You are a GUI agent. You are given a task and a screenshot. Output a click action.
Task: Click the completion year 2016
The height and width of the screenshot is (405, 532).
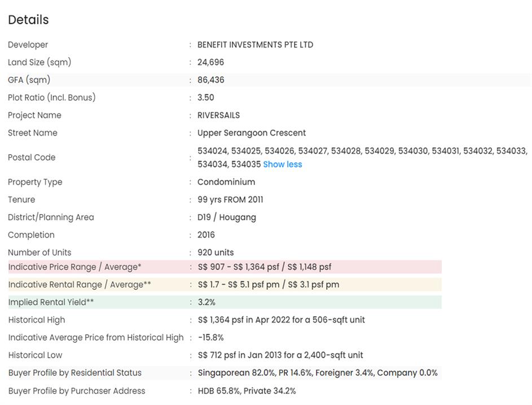click(x=206, y=234)
